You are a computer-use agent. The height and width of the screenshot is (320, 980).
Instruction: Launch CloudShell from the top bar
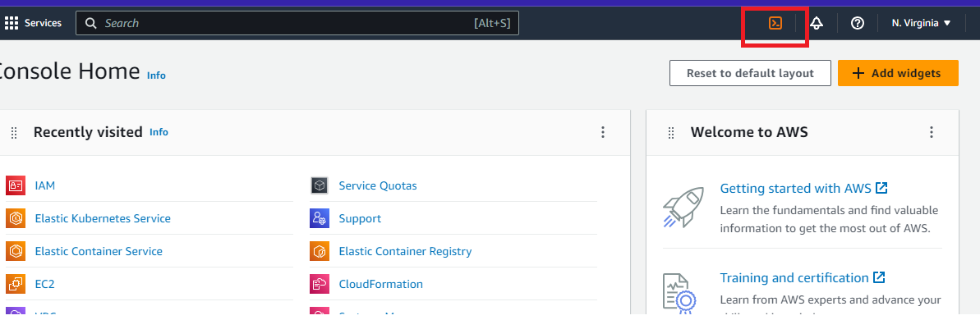click(x=775, y=23)
